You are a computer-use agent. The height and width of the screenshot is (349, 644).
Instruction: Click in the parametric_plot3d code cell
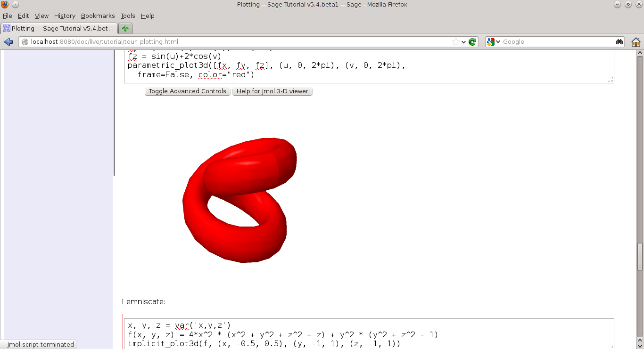369,65
